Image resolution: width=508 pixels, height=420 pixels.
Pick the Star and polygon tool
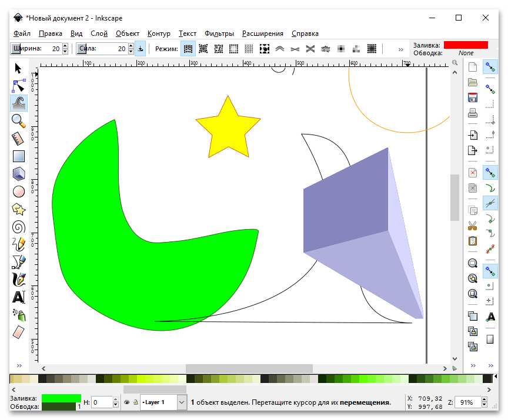[19, 209]
